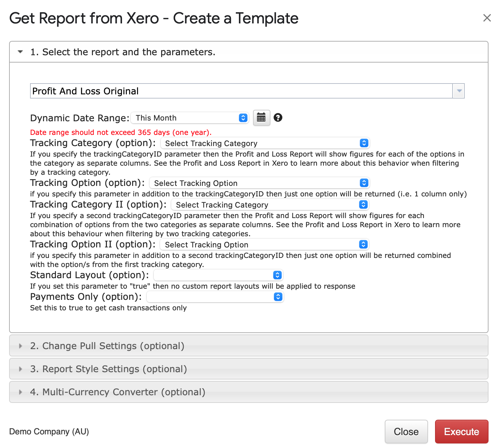
Task: Collapse section 1 Select the report and parameters
Action: (x=248, y=52)
